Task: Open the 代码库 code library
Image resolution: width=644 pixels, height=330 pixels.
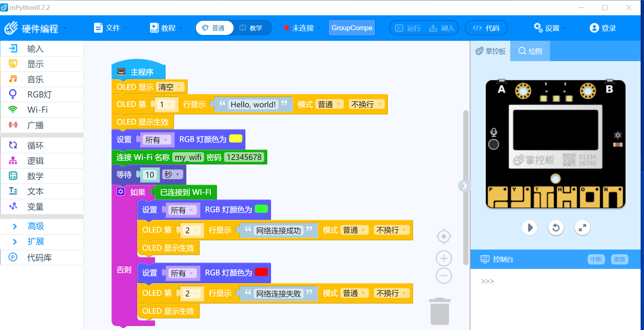Action: (42, 258)
